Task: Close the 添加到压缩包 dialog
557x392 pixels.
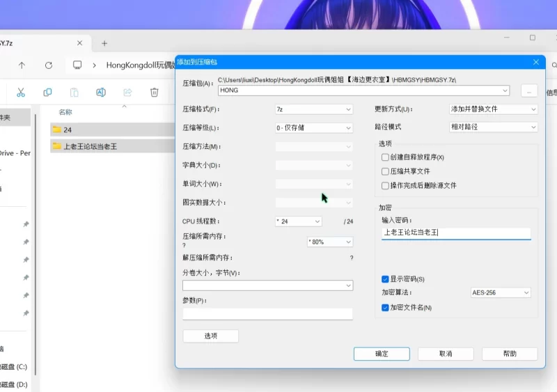Action: pos(535,62)
